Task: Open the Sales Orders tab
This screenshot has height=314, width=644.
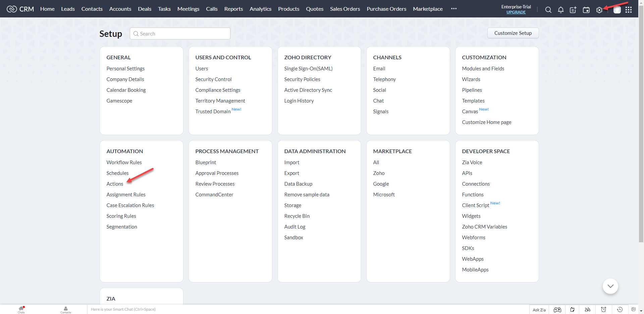Action: [x=345, y=9]
